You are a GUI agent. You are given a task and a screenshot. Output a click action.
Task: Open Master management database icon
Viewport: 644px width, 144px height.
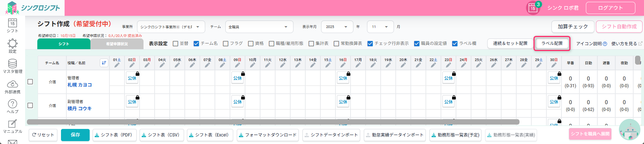coord(13,64)
